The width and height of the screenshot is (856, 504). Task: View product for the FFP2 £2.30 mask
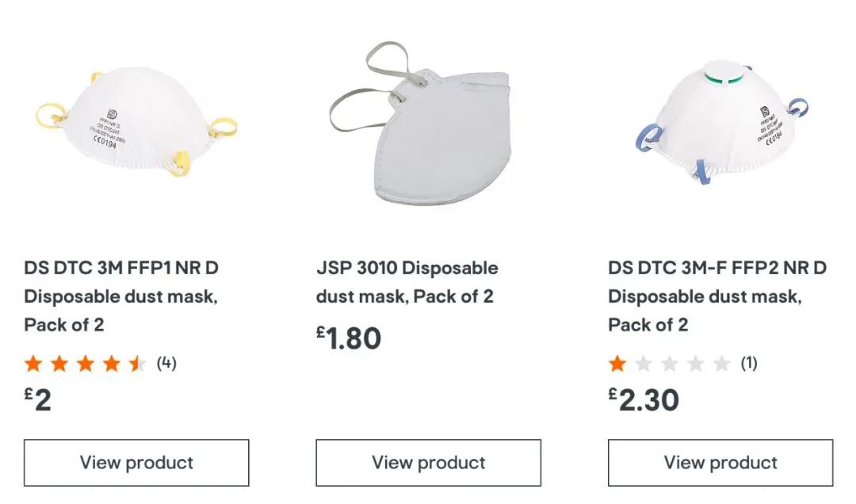(720, 463)
